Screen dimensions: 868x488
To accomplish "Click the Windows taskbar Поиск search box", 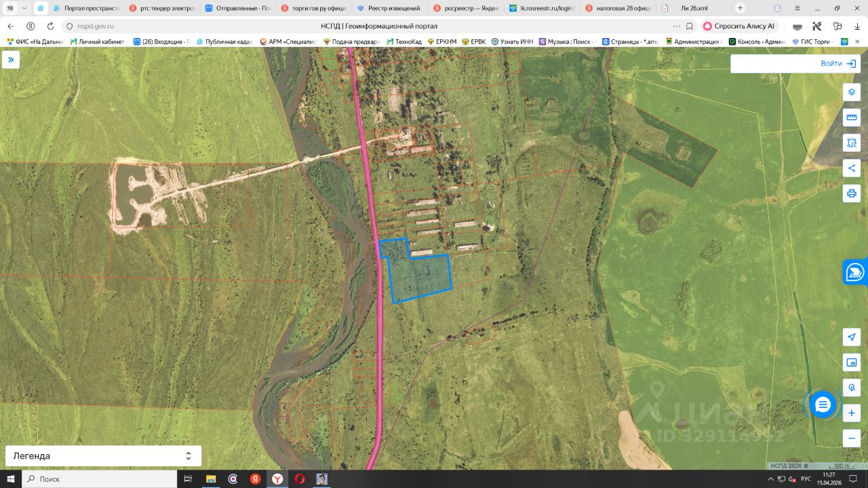I will click(100, 479).
